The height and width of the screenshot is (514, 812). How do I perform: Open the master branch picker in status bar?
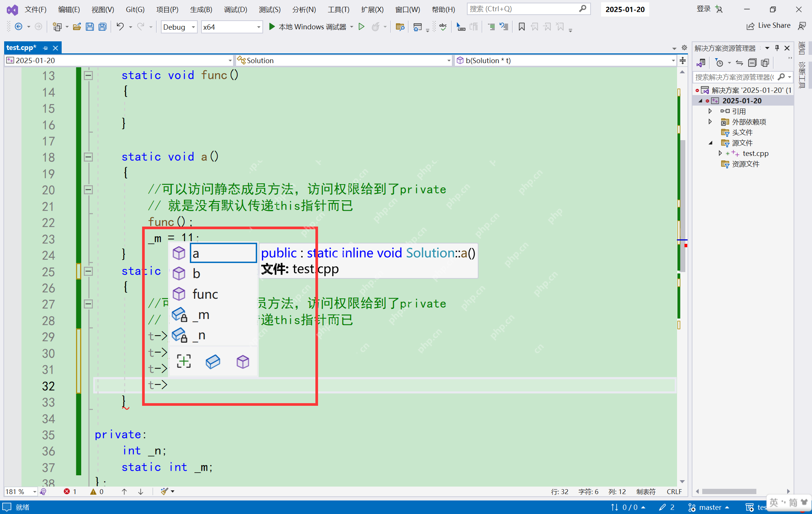[x=710, y=507]
